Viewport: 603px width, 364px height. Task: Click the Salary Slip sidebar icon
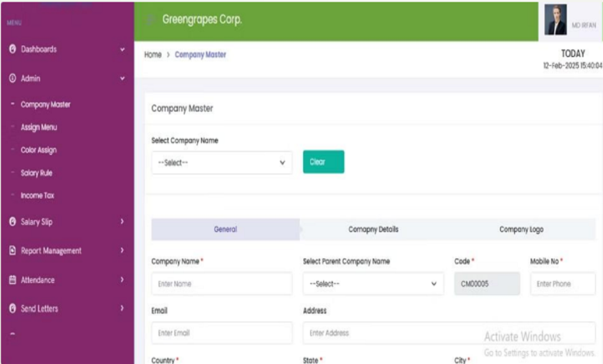(x=12, y=222)
